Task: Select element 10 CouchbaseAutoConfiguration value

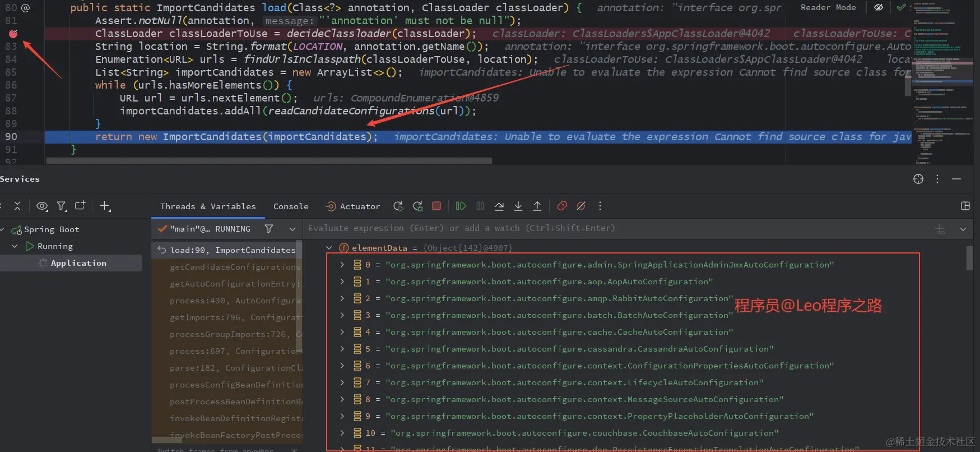Action: (x=584, y=433)
